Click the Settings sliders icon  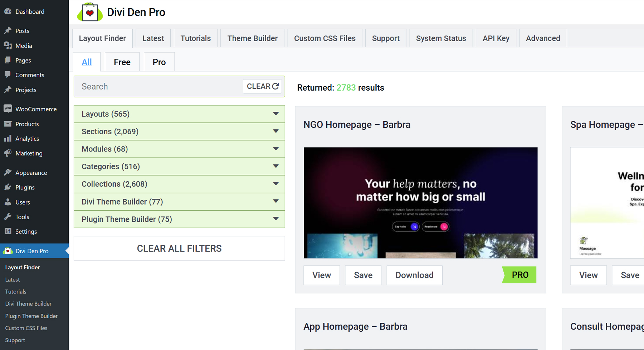(x=8, y=231)
